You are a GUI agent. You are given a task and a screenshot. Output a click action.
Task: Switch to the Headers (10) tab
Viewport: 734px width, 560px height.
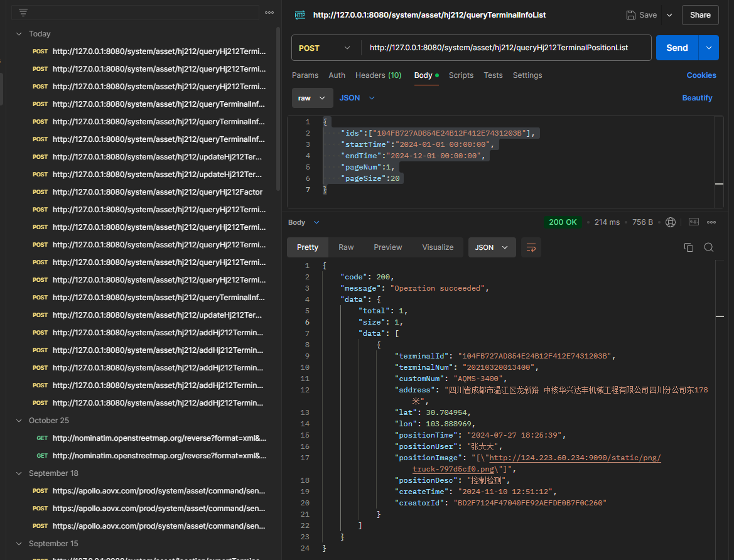point(378,75)
